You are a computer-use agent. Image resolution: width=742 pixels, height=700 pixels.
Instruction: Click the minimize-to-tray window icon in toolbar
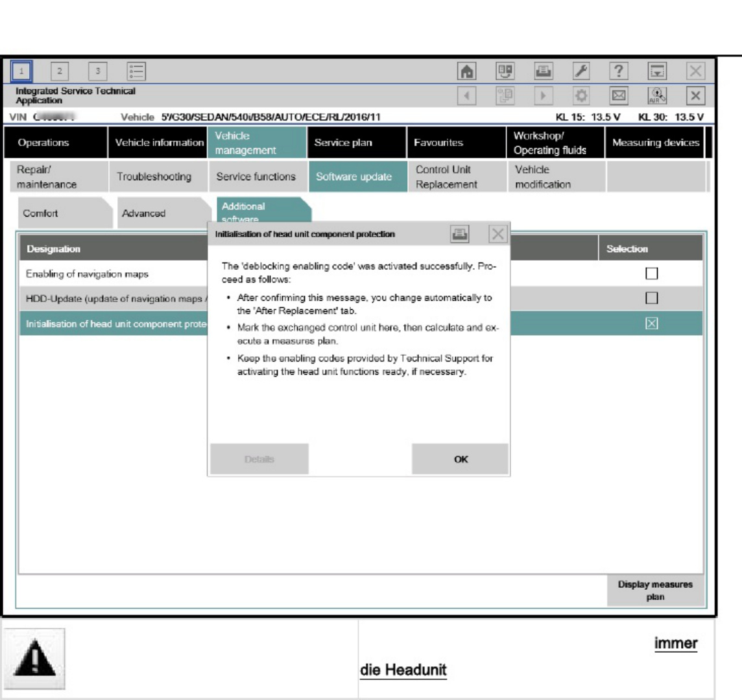(x=657, y=71)
